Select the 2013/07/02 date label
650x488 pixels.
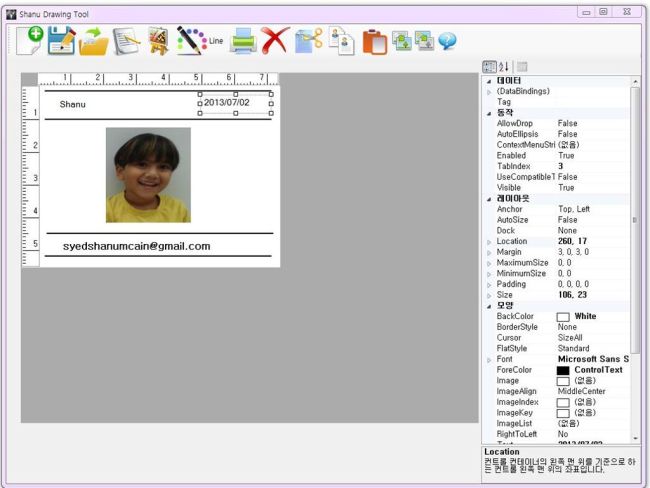[x=227, y=102]
